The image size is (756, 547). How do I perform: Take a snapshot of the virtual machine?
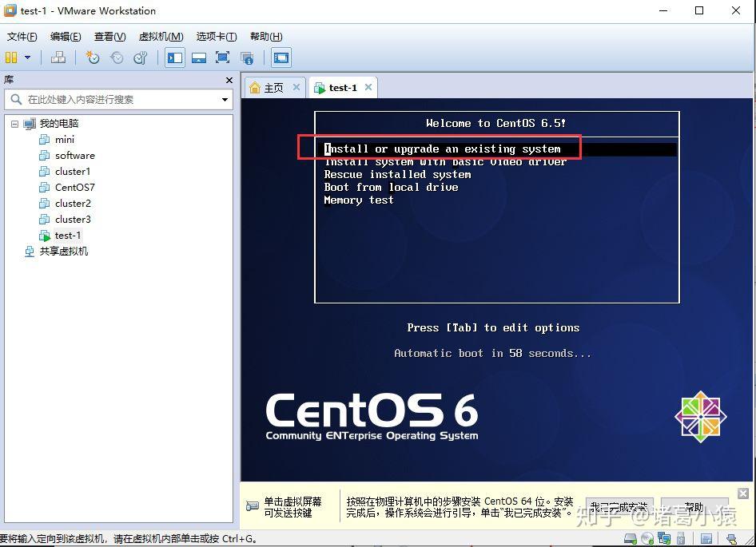(x=92, y=57)
